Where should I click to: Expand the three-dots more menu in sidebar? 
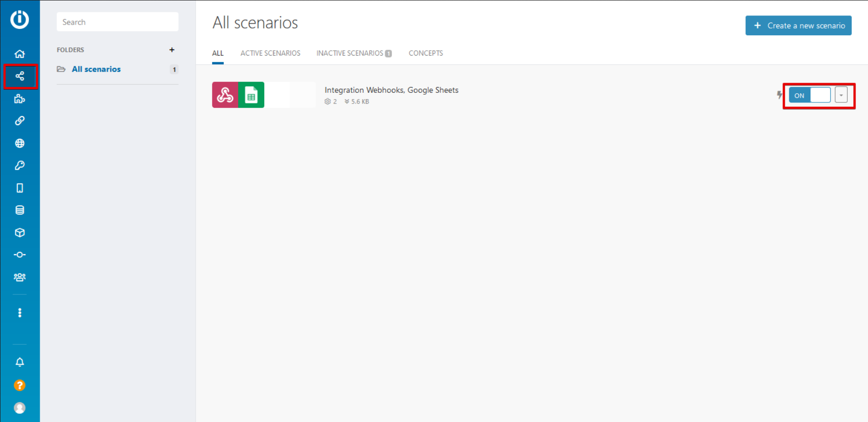(x=20, y=313)
